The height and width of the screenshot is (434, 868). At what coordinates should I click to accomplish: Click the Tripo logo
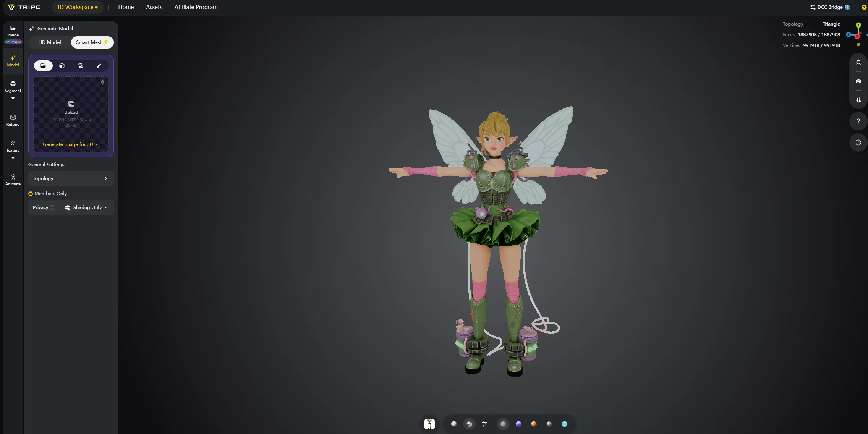click(24, 7)
